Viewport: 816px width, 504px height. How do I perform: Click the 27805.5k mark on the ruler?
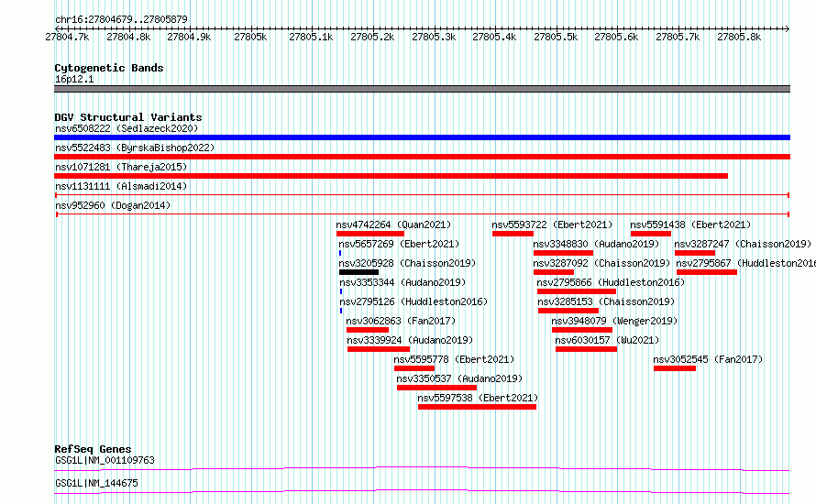[x=556, y=37]
